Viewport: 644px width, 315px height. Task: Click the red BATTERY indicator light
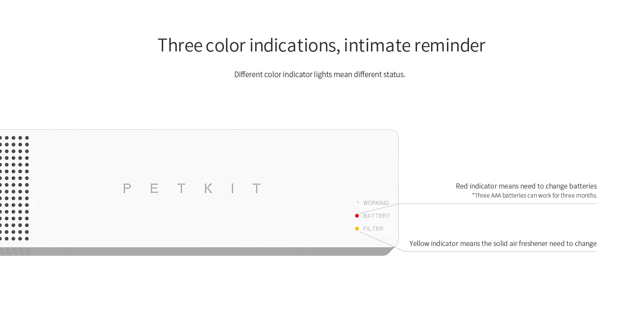click(x=357, y=216)
